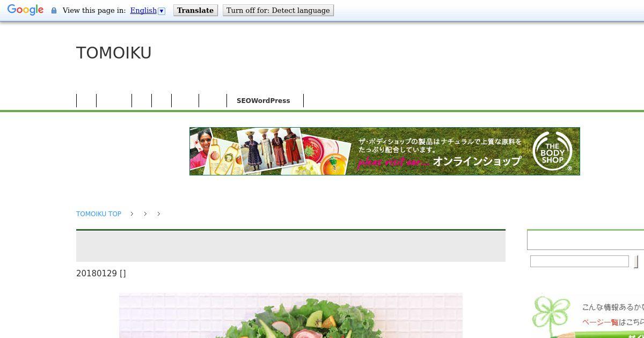Select the SEOWordPress menu item
The image size is (644, 338).
click(263, 101)
